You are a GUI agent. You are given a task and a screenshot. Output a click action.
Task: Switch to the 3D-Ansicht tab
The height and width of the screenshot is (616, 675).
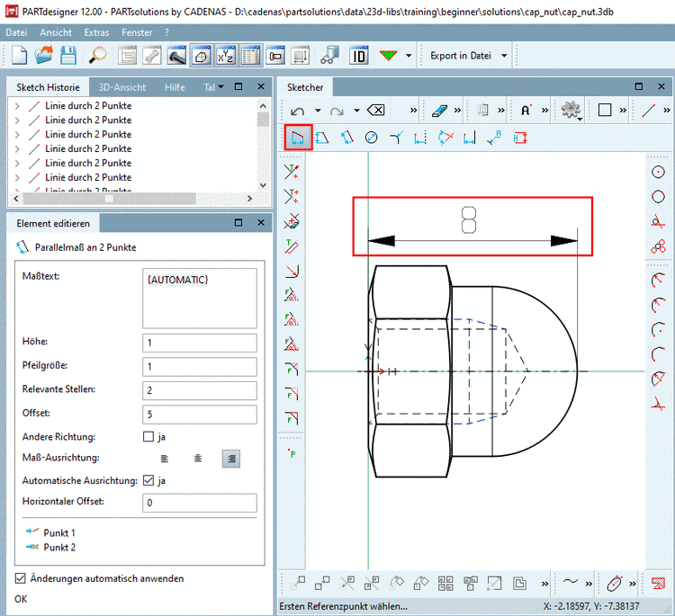122,87
